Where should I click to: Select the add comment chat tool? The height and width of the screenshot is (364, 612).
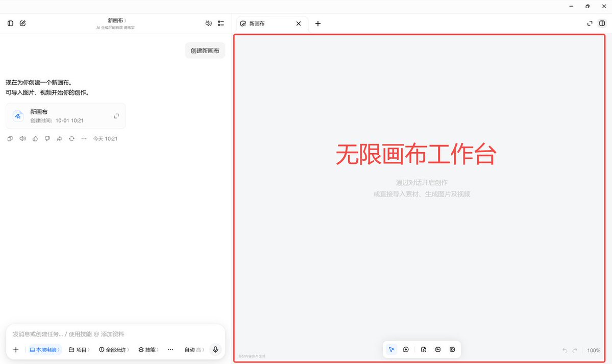click(x=406, y=350)
